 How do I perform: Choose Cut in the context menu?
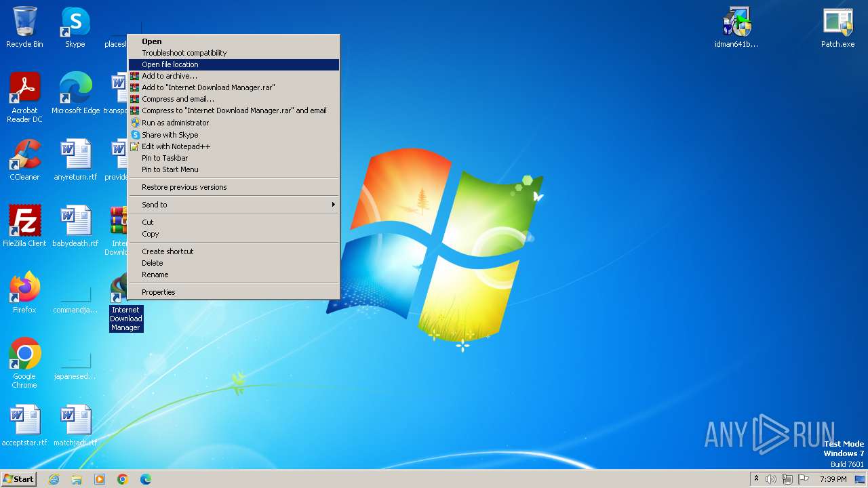234,222
